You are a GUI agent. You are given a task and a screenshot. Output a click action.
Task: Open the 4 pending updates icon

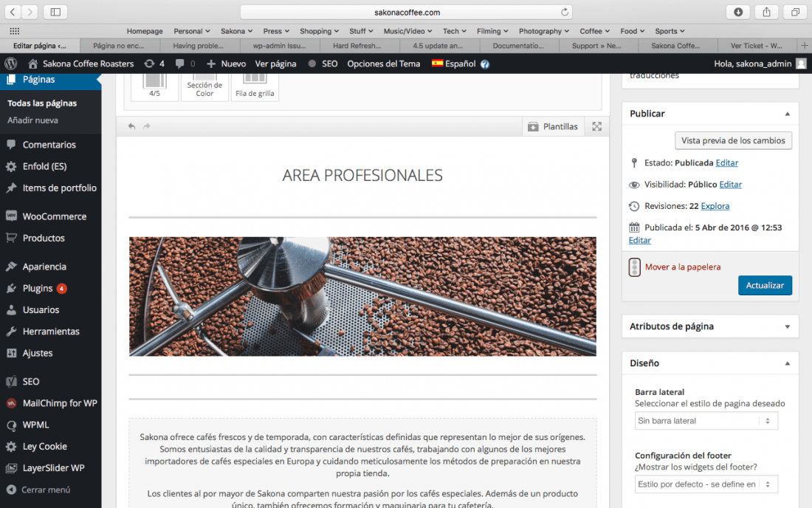point(154,63)
